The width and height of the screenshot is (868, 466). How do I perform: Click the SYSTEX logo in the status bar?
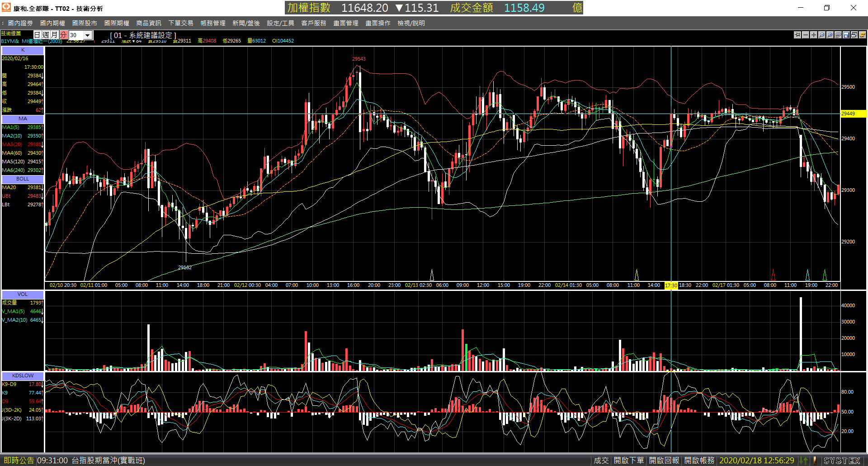(842, 461)
